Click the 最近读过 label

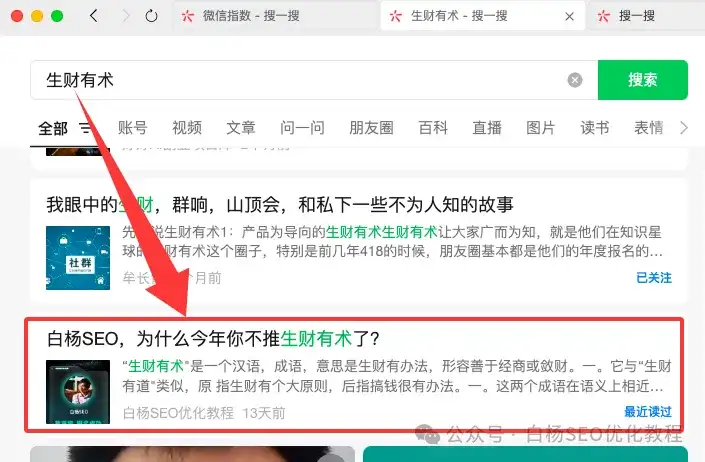pyautogui.click(x=648, y=412)
